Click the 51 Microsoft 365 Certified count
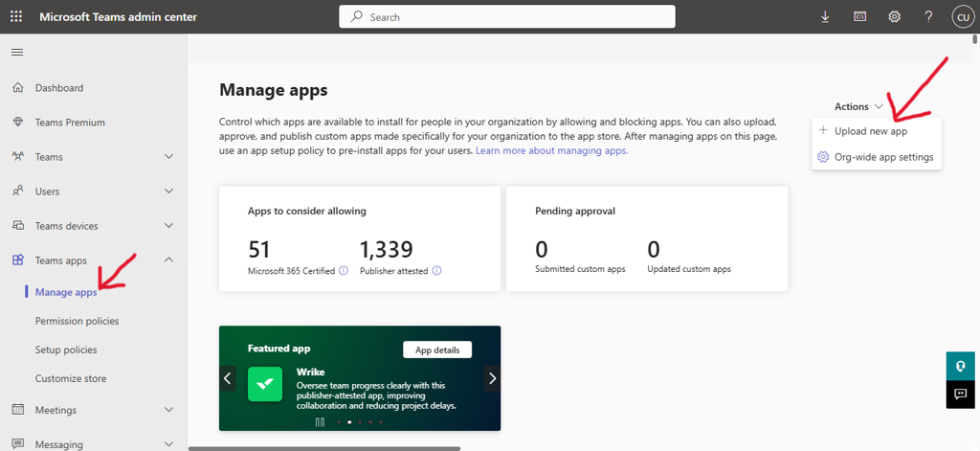 258,250
